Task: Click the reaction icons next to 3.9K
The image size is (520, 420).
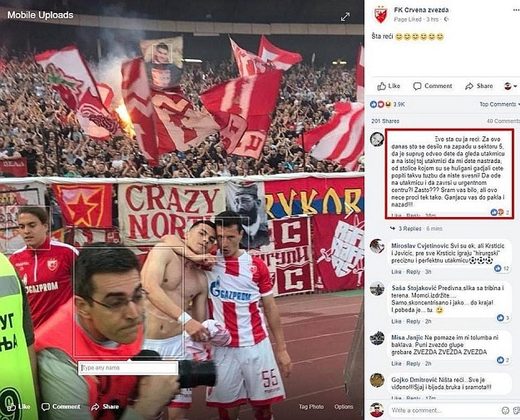Action: click(x=381, y=105)
